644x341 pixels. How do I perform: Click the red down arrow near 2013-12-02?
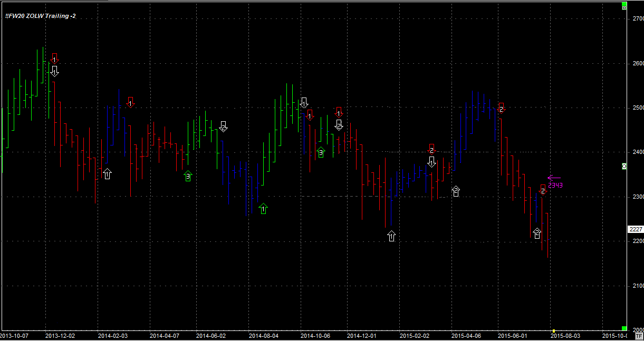[x=54, y=60]
